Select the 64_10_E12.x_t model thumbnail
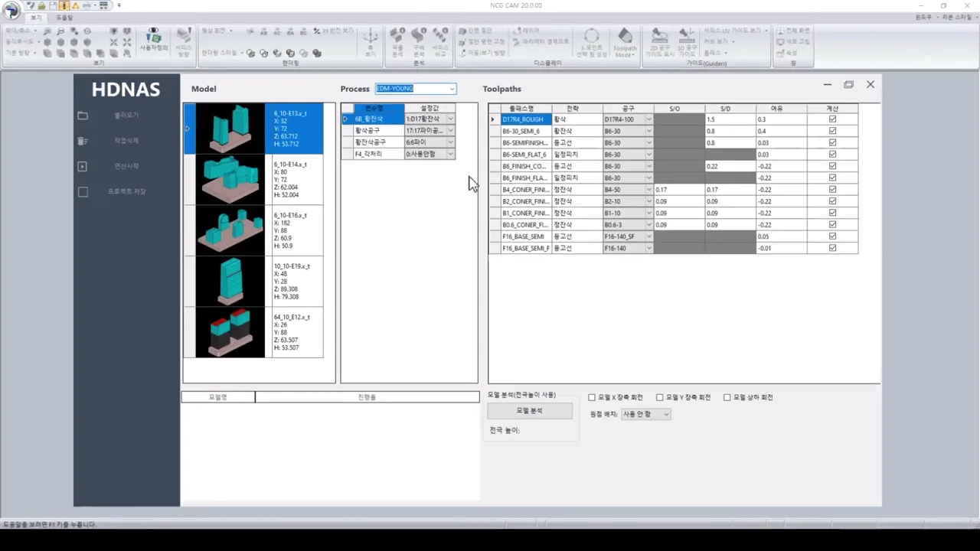The height and width of the screenshot is (551, 980). click(x=230, y=332)
